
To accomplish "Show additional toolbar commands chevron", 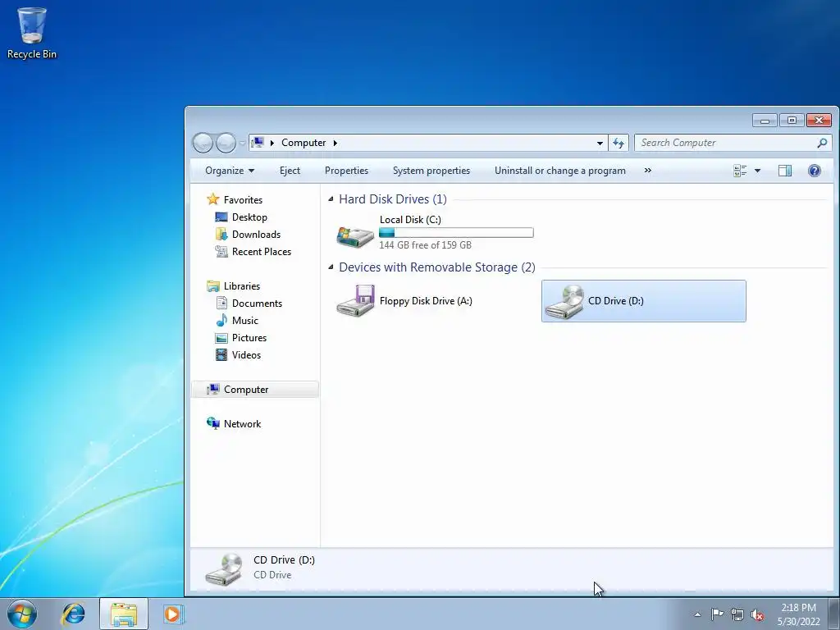I will (x=648, y=171).
